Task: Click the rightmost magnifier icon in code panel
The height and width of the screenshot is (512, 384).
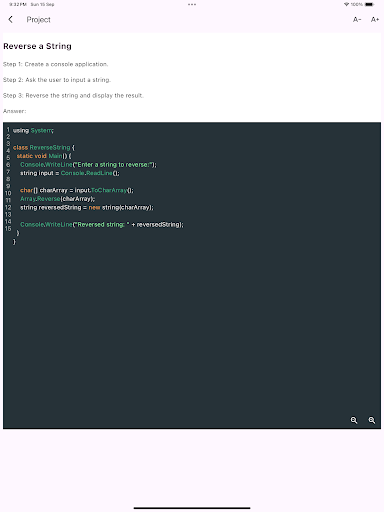Action: [372, 420]
